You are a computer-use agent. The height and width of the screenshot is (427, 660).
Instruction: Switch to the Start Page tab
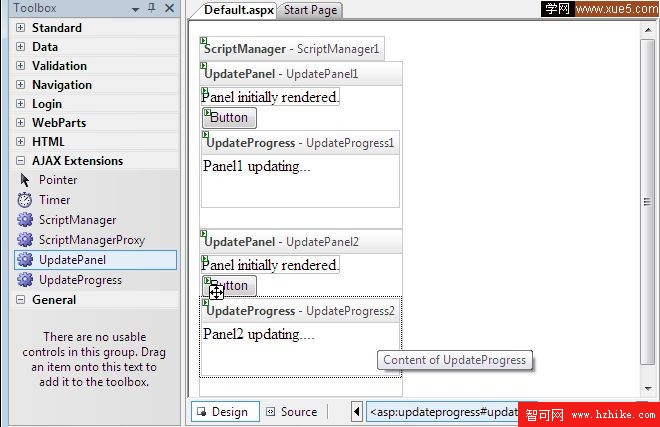pos(310,10)
